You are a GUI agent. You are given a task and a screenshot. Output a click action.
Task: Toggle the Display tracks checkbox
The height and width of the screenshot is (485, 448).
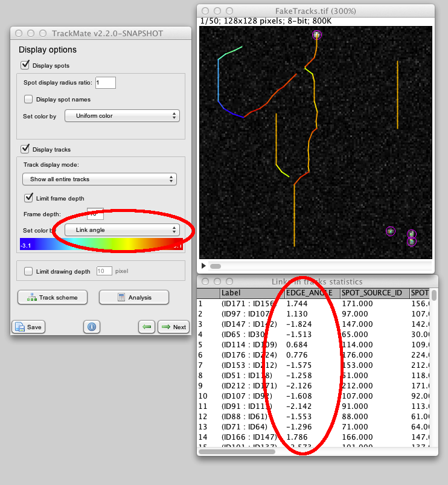tap(25, 149)
